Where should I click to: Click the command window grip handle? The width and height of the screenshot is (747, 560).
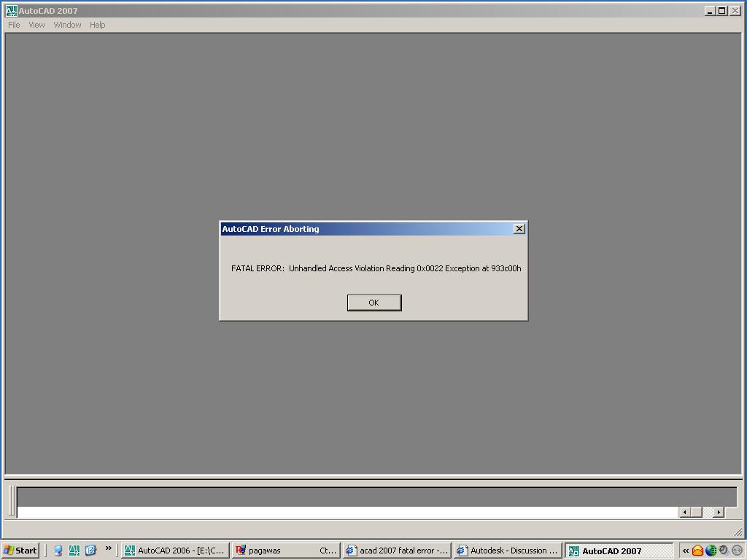point(12,501)
